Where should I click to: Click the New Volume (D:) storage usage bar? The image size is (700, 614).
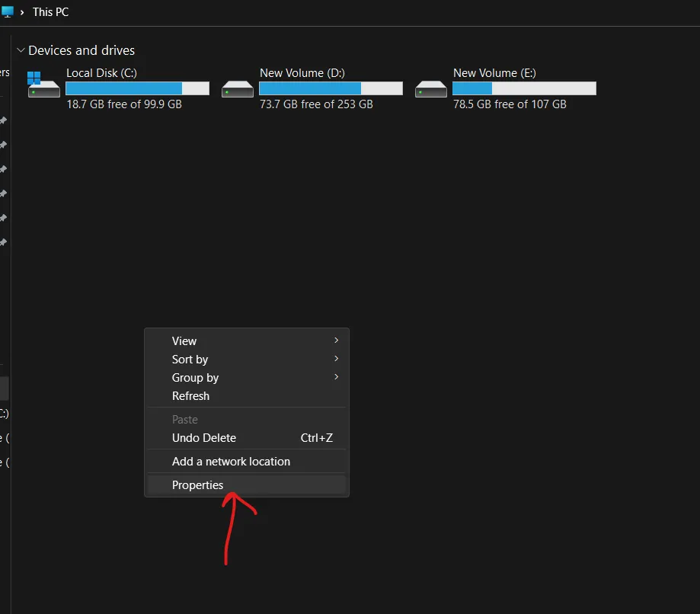tap(331, 88)
